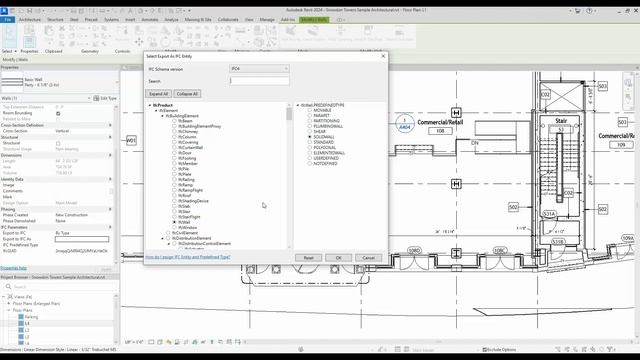Toggle the Structural checkbox in Properties

coord(58,144)
